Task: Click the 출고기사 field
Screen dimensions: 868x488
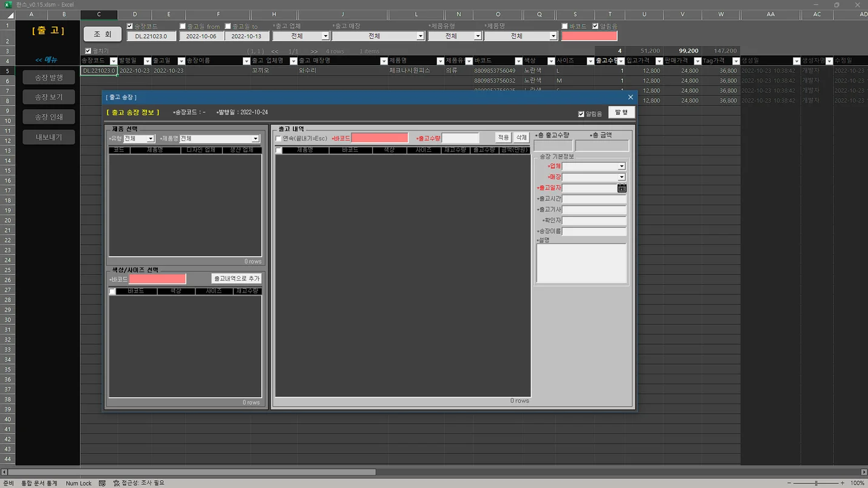Action: tap(594, 210)
